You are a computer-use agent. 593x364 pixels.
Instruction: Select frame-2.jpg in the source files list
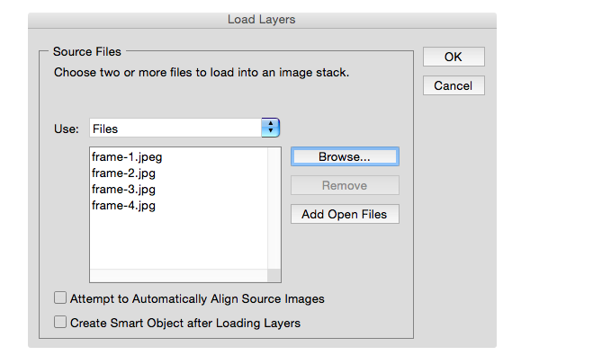123,173
